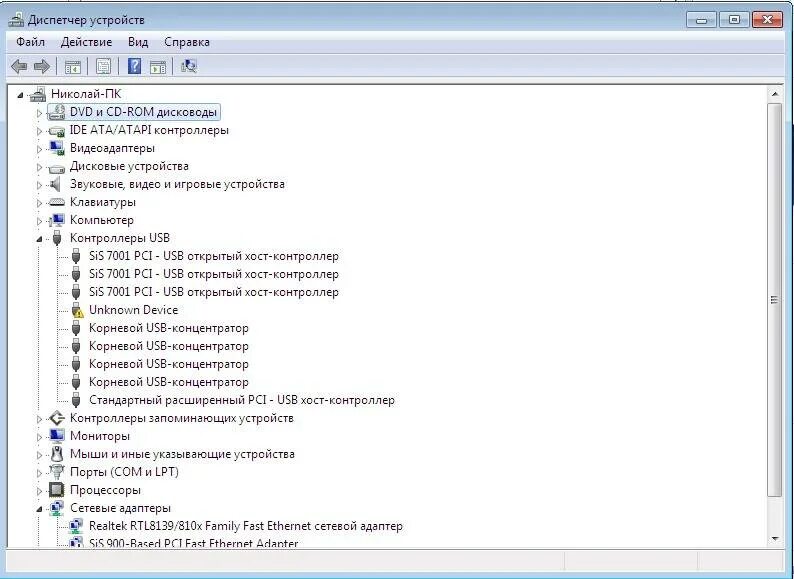Select Realtek RTL8139/810x Family Fast Ethernet
794x579 pixels.
(x=246, y=526)
